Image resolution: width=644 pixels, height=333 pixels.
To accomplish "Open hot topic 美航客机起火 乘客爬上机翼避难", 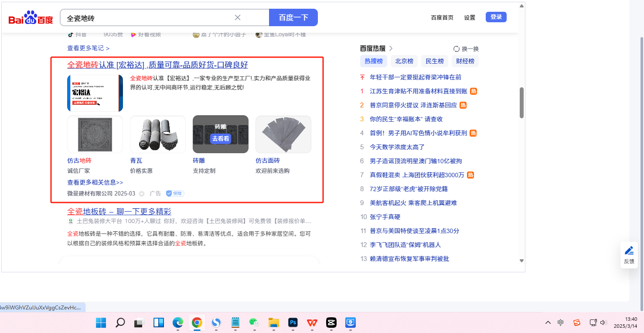I will (x=413, y=203).
